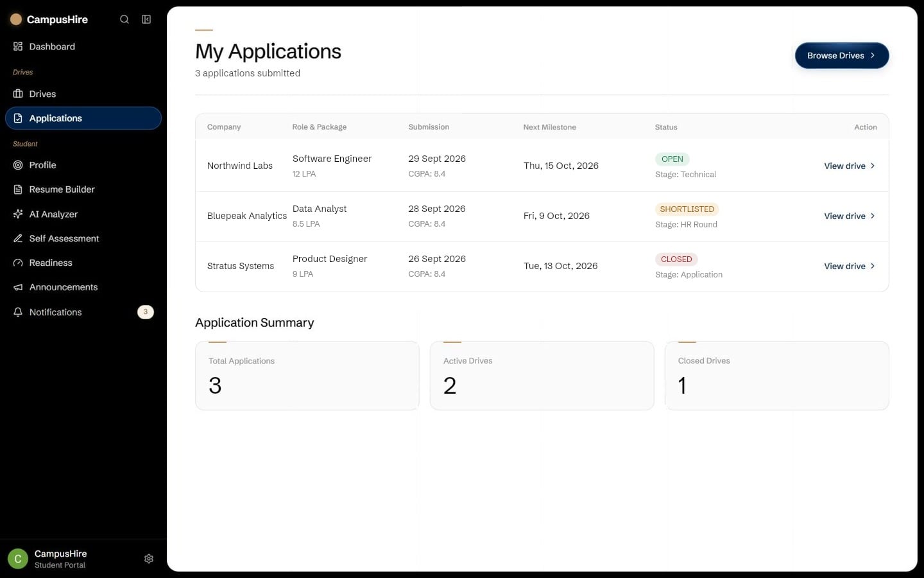The image size is (924, 578).
Task: Click the Notifications bell icon
Action: click(x=18, y=312)
